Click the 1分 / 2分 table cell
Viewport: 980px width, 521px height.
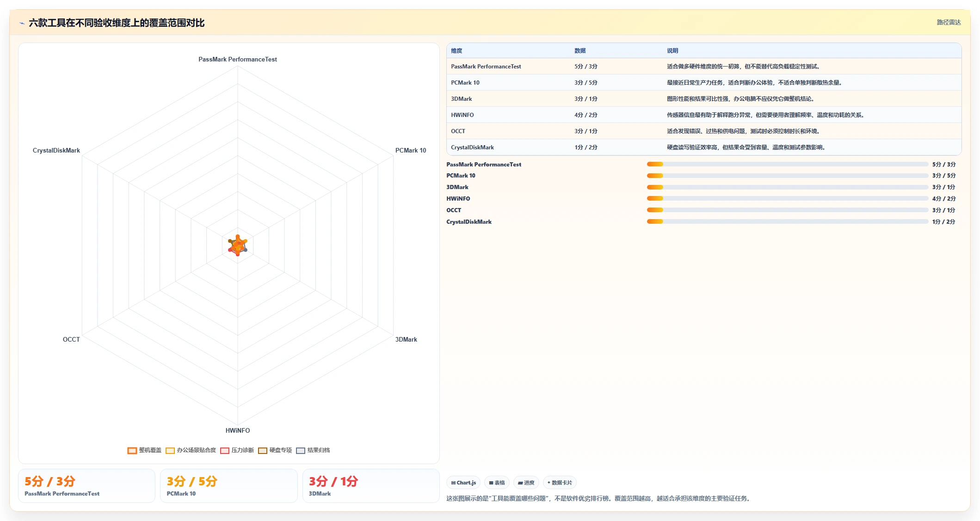coord(586,147)
